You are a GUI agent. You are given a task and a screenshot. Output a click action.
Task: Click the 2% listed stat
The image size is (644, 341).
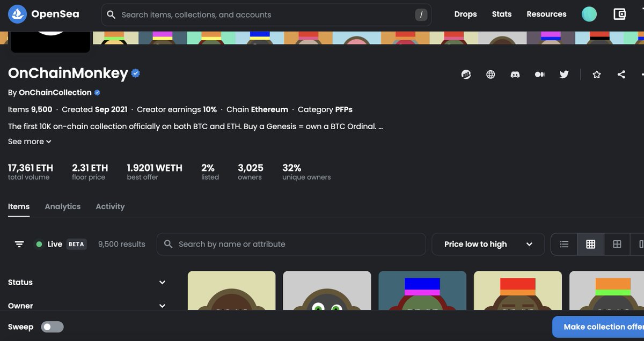pos(210,172)
